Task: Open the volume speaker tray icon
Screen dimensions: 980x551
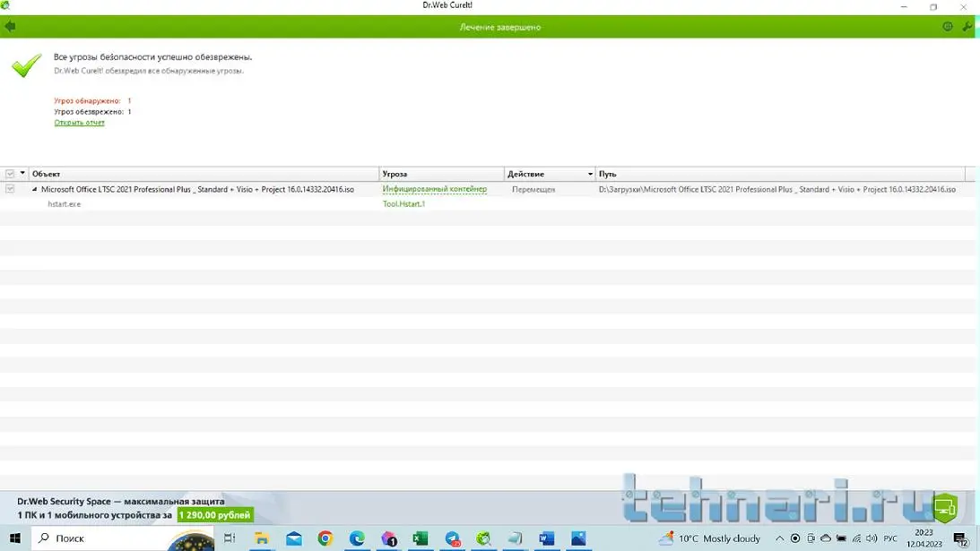Action: pyautogui.click(x=872, y=538)
